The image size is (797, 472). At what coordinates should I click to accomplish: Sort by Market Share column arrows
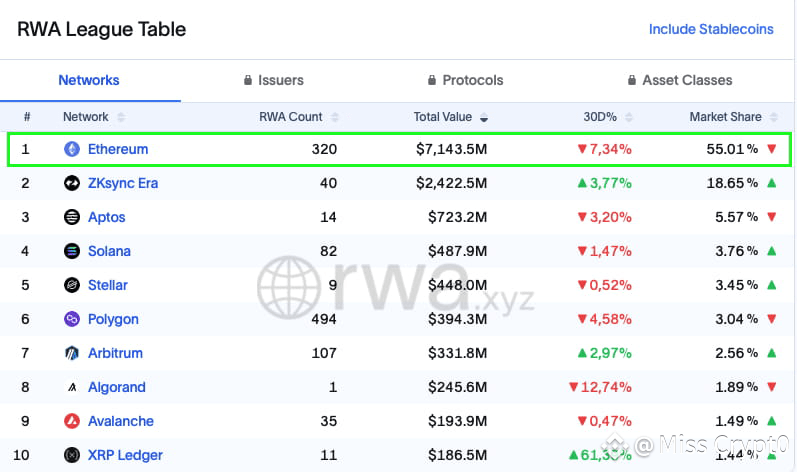tap(774, 117)
